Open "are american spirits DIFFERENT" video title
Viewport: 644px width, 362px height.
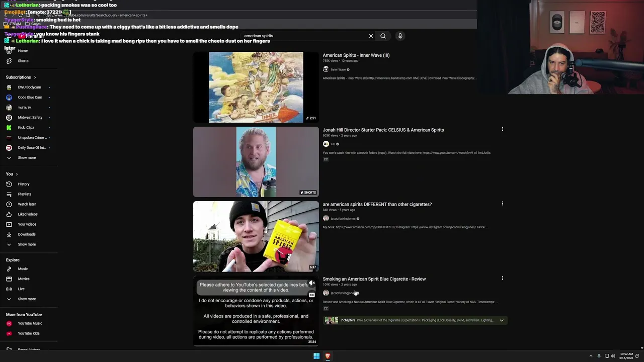pos(377,204)
